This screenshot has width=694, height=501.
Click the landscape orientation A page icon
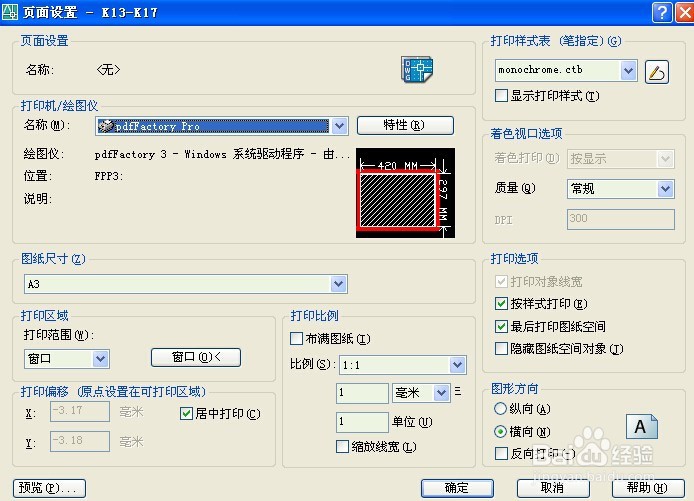coord(642,427)
